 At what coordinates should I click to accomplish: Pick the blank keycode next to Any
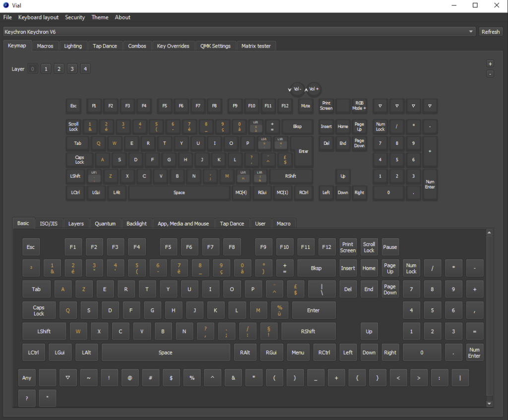47,377
